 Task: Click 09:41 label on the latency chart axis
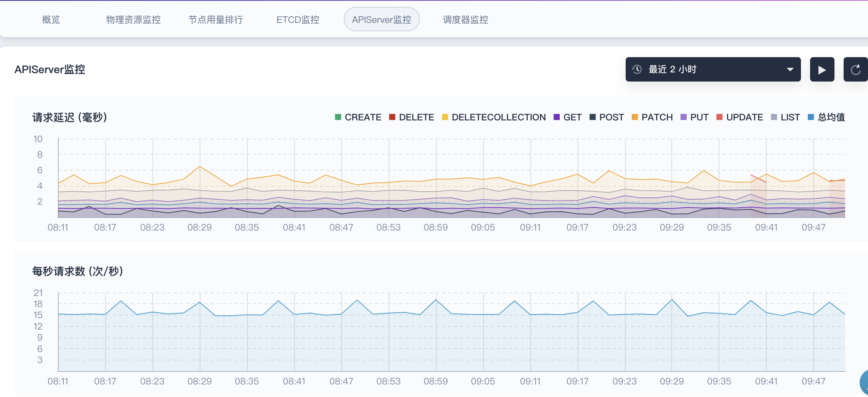766,227
